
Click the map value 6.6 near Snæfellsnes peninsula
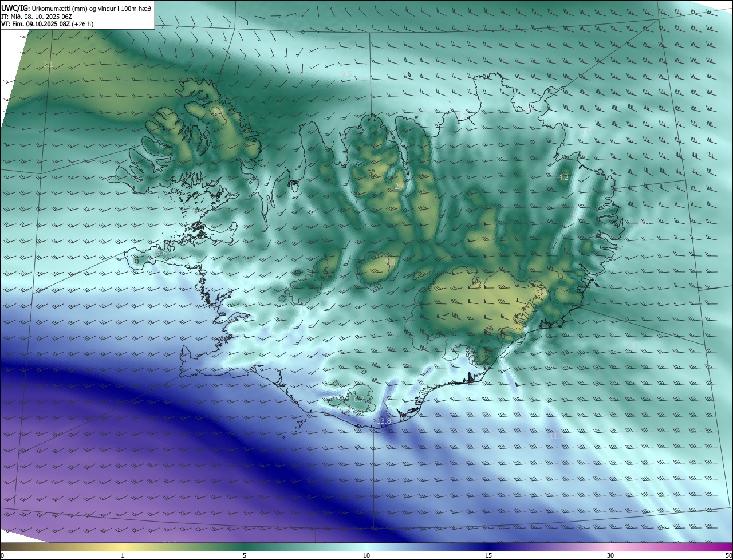click(x=161, y=253)
